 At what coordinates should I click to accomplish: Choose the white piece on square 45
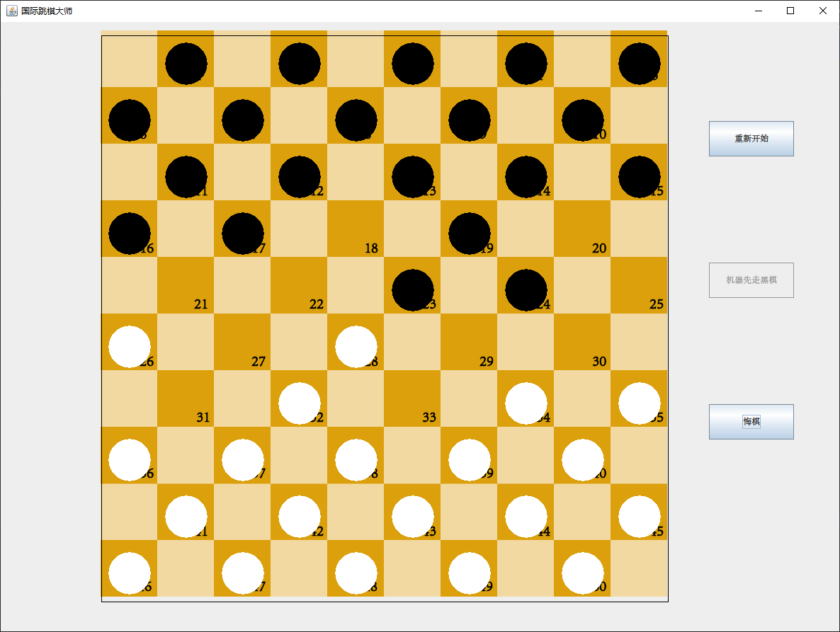(x=640, y=517)
